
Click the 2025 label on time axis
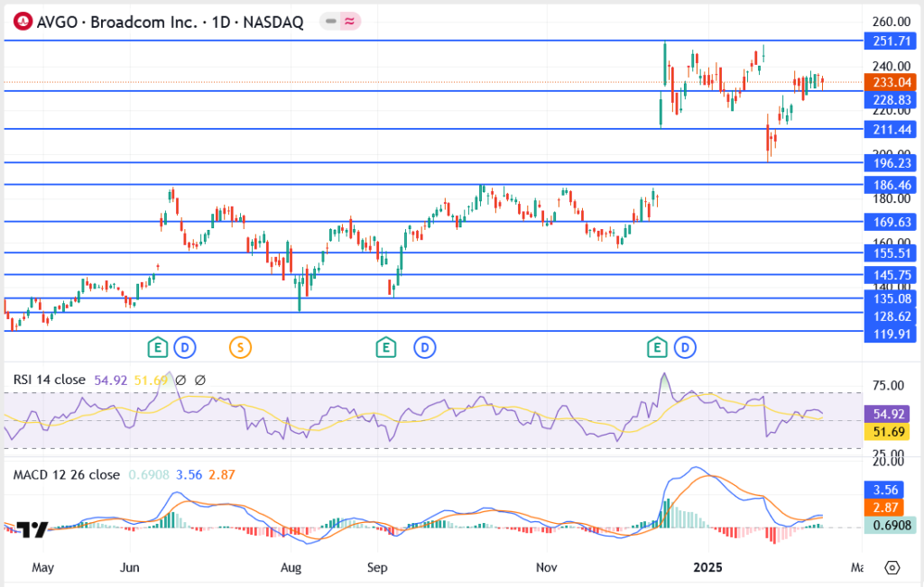click(707, 568)
